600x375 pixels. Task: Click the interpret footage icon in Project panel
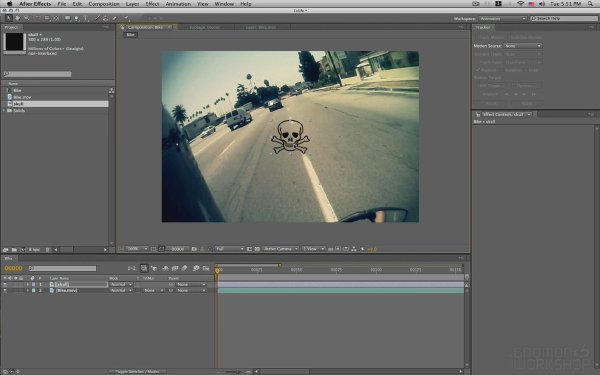(x=5, y=249)
